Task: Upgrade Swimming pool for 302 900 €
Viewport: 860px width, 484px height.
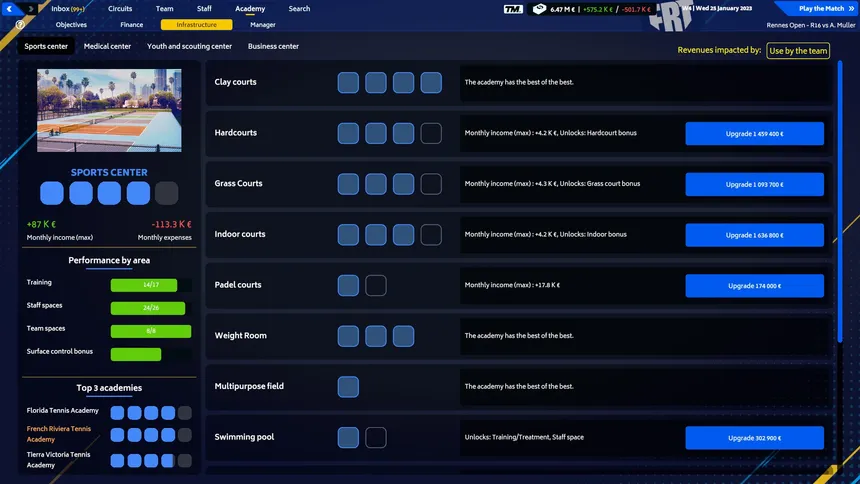Action: click(754, 438)
